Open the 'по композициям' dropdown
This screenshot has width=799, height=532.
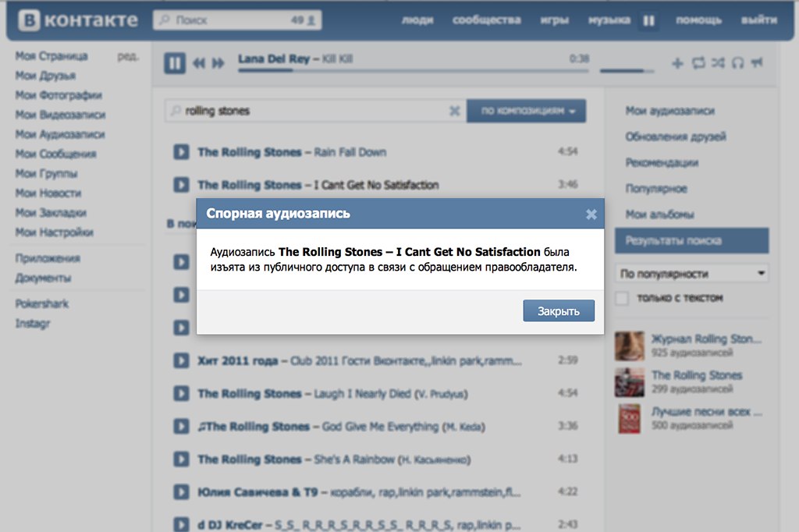point(526,111)
